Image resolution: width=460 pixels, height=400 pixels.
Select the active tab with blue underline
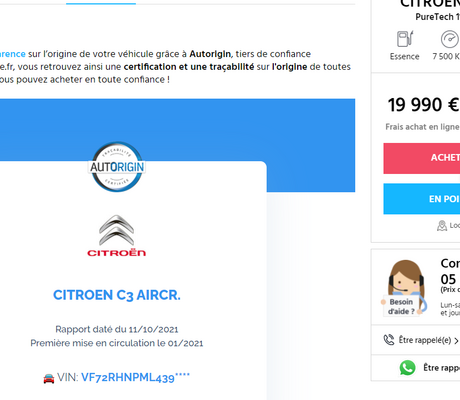click(x=101, y=3)
